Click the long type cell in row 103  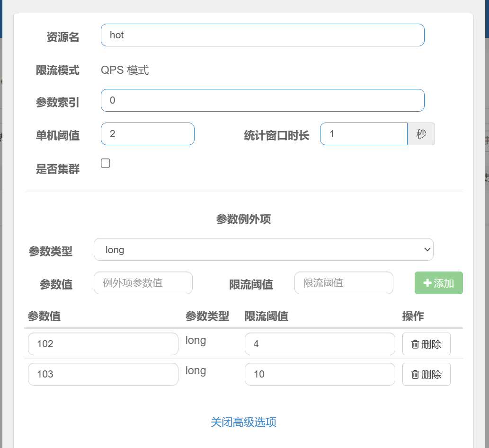click(x=196, y=371)
